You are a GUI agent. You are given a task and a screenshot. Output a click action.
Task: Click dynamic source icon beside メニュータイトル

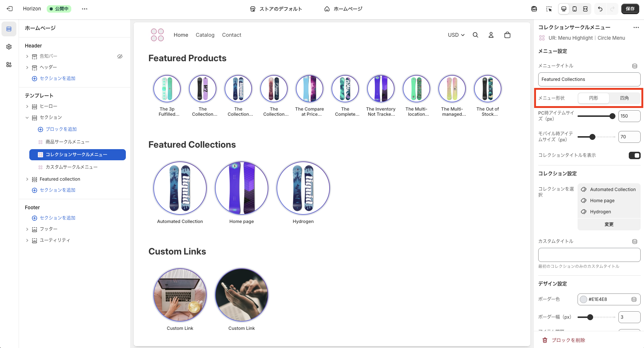[635, 66]
